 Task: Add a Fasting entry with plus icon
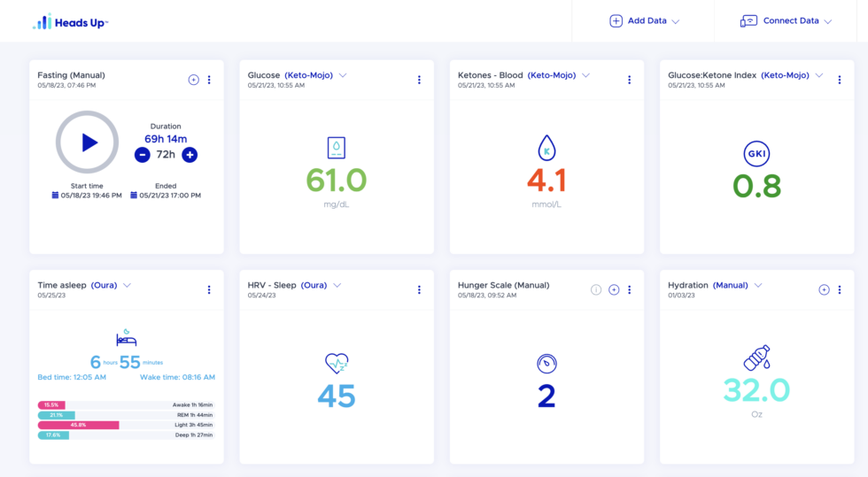click(193, 80)
